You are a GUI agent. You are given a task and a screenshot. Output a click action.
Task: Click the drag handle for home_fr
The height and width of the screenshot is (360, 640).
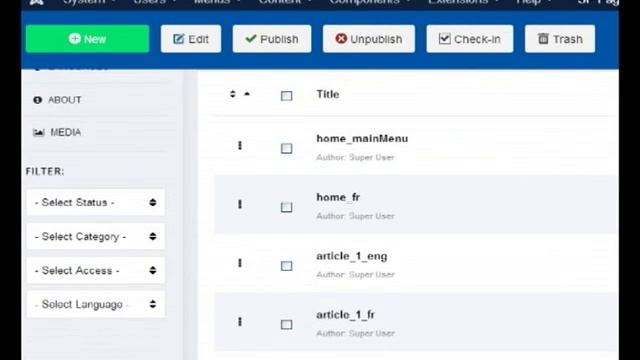240,204
